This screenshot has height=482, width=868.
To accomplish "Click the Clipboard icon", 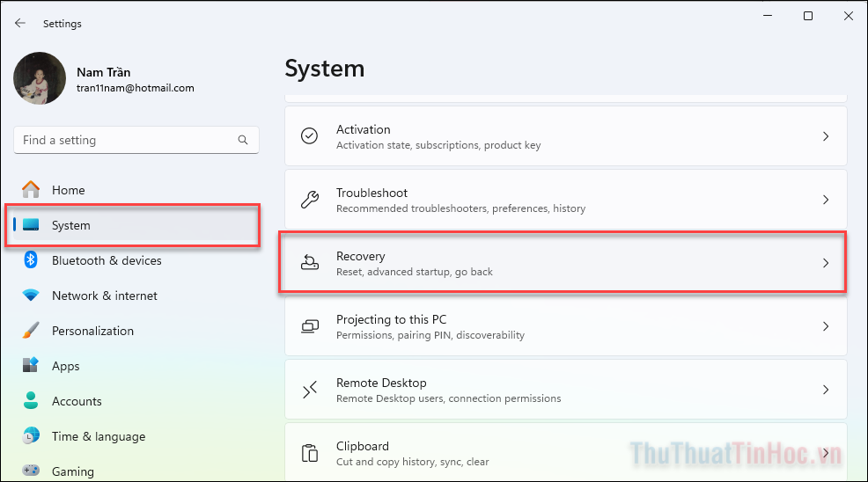I will coord(310,453).
